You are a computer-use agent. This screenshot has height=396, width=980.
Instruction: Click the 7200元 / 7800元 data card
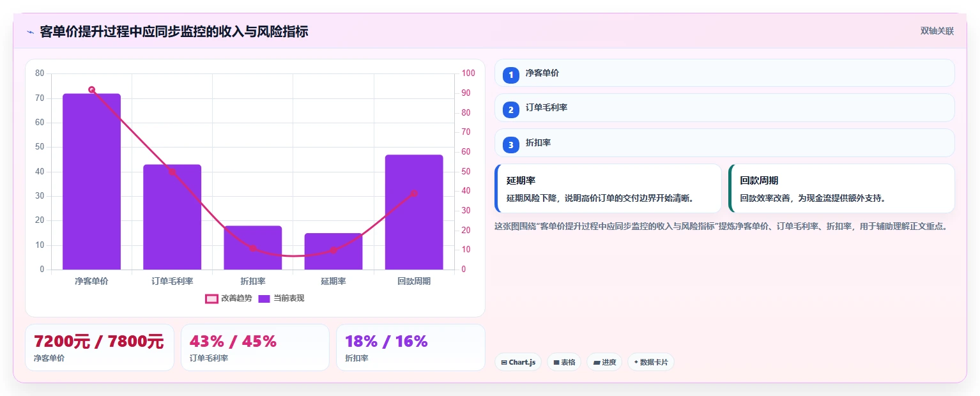point(100,347)
